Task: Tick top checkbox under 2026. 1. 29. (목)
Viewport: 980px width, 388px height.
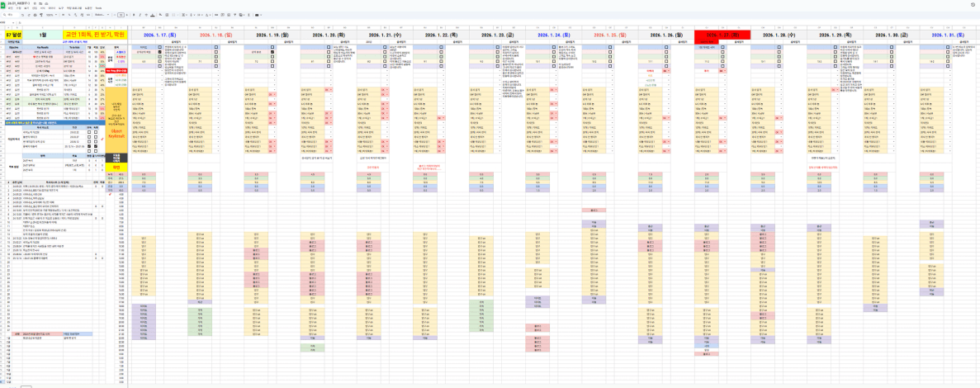Action: [x=835, y=47]
